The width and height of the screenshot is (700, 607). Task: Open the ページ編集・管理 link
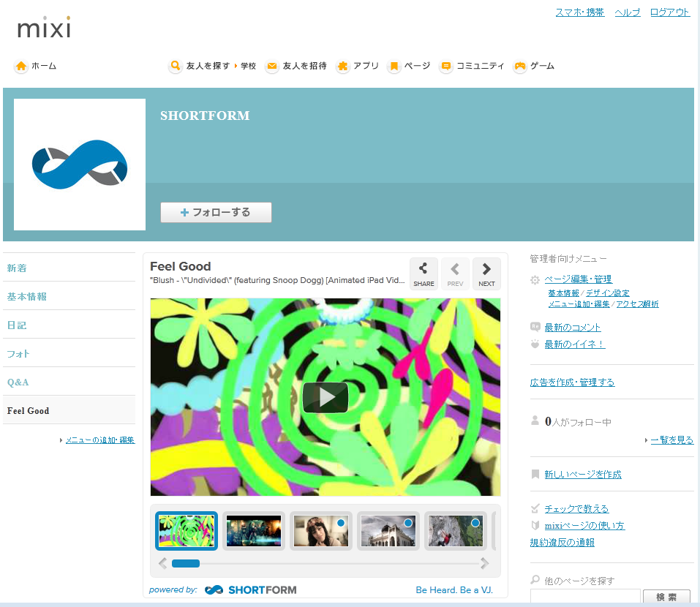click(x=578, y=279)
